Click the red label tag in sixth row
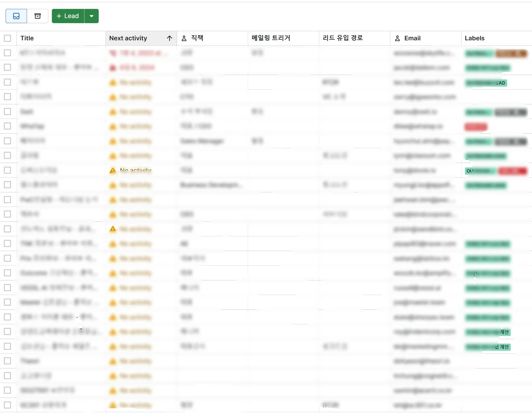Image resolution: width=532 pixels, height=413 pixels. 476,127
